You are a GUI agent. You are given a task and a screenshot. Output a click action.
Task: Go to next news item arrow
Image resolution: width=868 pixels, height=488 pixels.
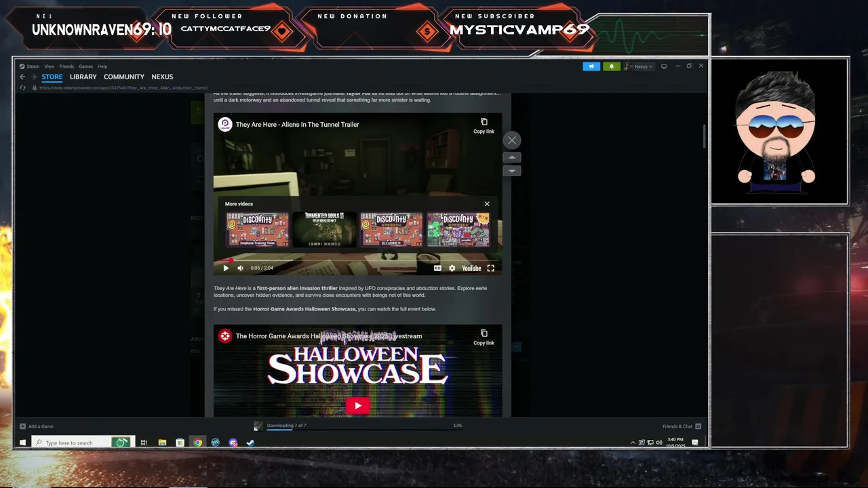click(512, 171)
